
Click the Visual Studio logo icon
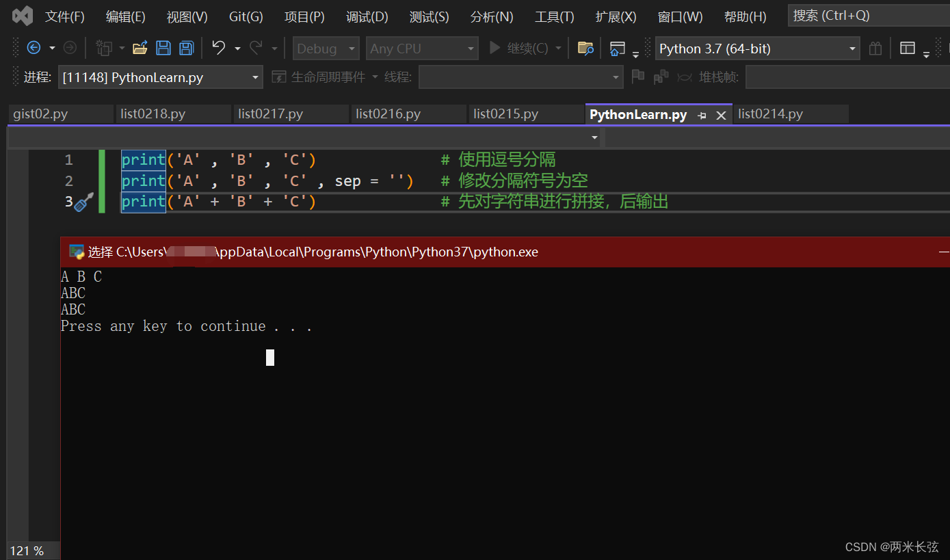(x=22, y=16)
